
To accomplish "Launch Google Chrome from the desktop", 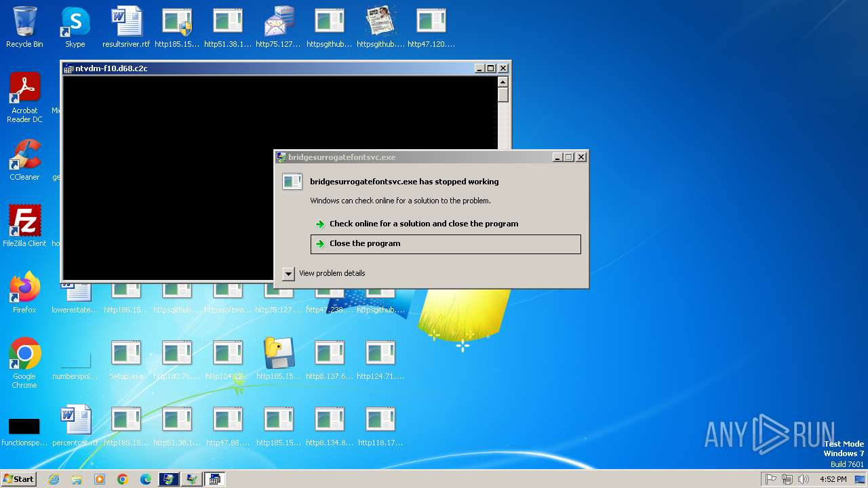I will (x=24, y=363).
